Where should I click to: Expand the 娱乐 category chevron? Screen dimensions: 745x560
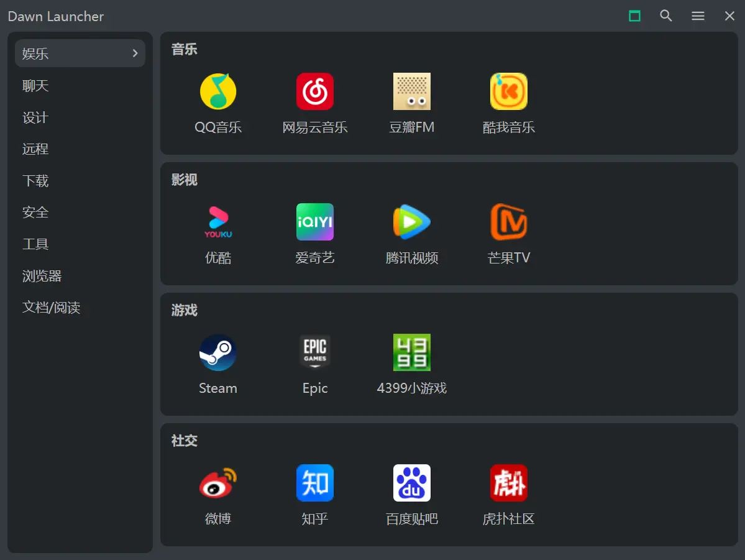[x=134, y=53]
